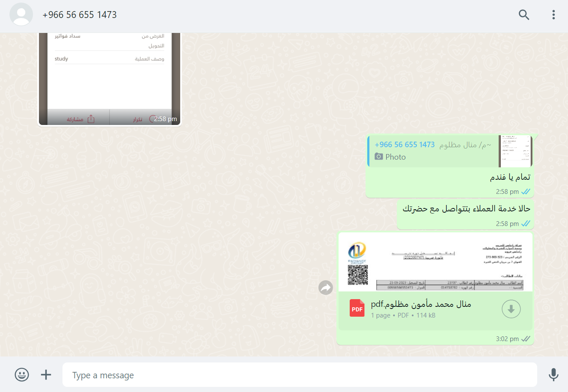Open the received receipt image at 2:58 pm
The width and height of the screenshot is (568, 392).
pos(110,79)
